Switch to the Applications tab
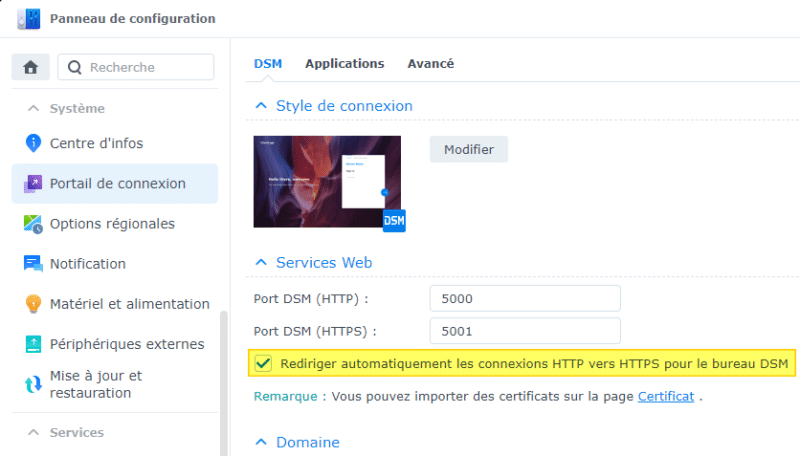The height and width of the screenshot is (456, 800). (344, 63)
